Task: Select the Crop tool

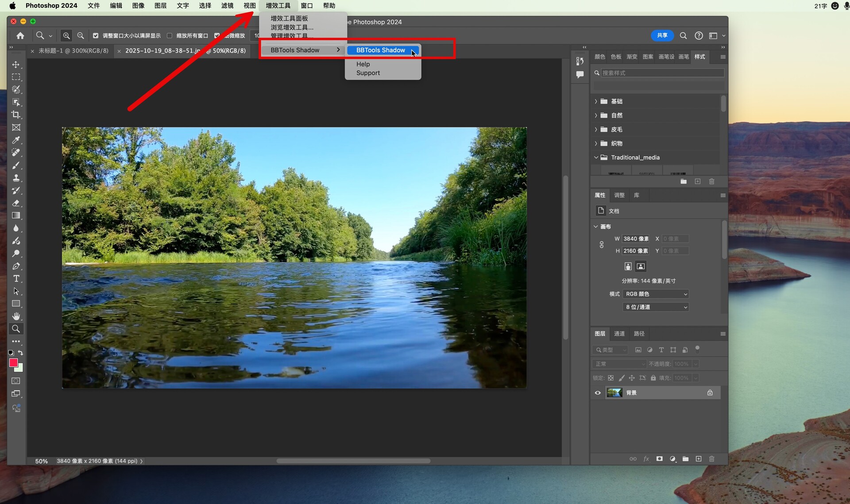Action: pyautogui.click(x=16, y=115)
